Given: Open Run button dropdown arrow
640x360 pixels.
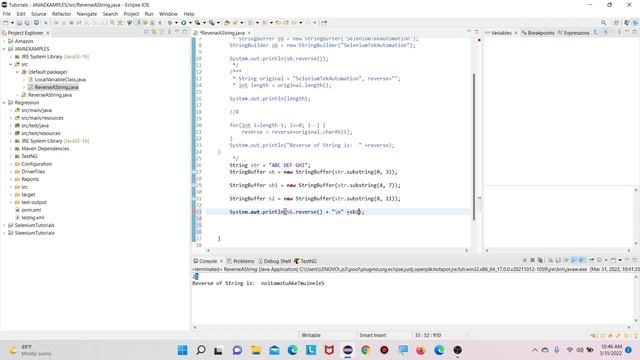Looking at the screenshot, I should [190, 23].
